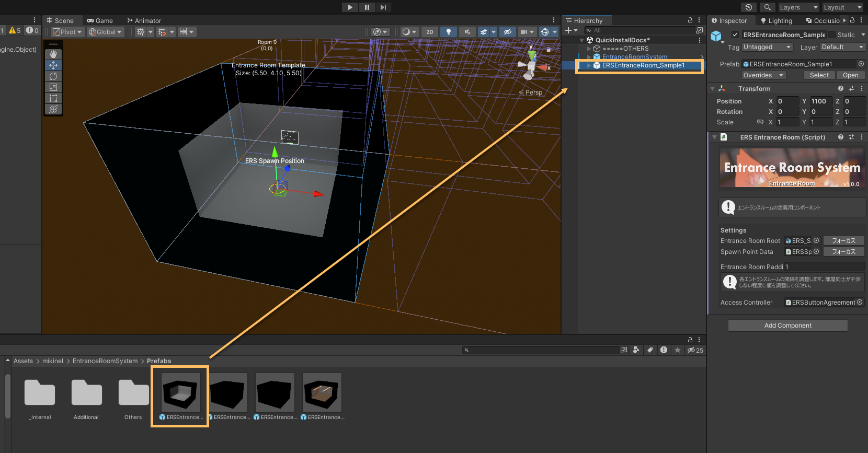868x453 pixels.
Task: Switch to the Game tab
Action: pyautogui.click(x=100, y=21)
